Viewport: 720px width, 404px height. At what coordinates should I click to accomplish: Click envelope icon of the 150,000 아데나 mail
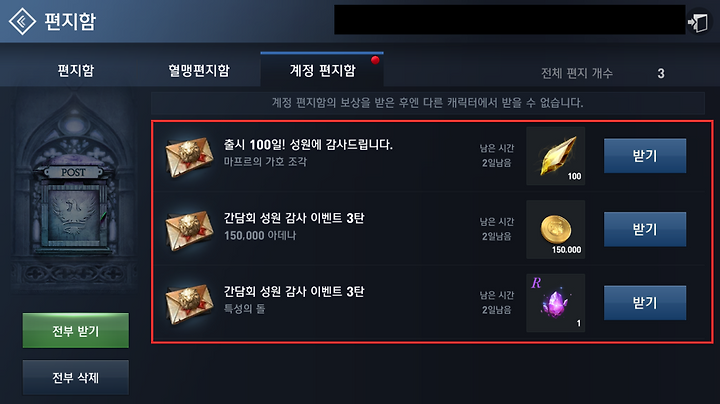pyautogui.click(x=189, y=230)
